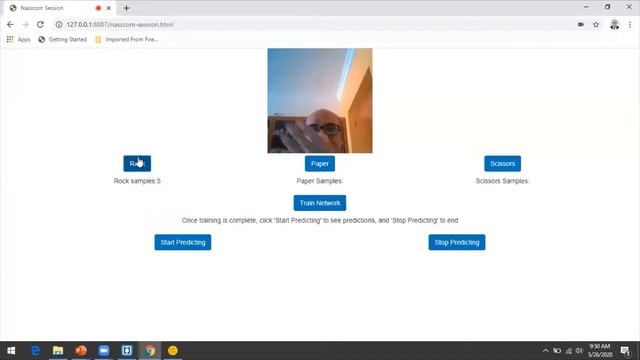
Task: Open Windows Start menu
Action: [x=11, y=351]
